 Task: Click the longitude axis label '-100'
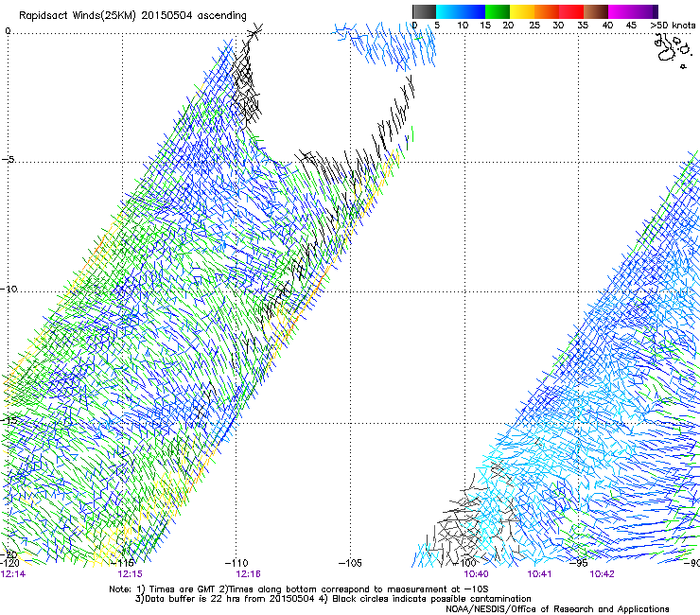point(464,563)
